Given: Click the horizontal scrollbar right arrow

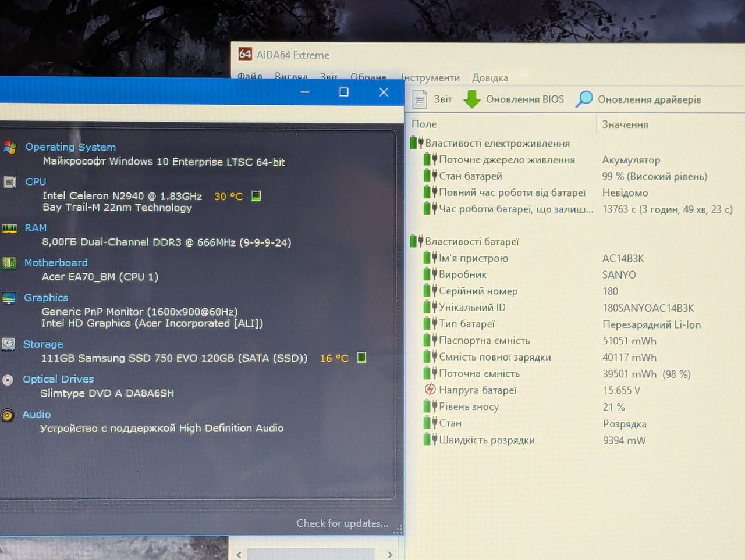Looking at the screenshot, I should click(390, 554).
